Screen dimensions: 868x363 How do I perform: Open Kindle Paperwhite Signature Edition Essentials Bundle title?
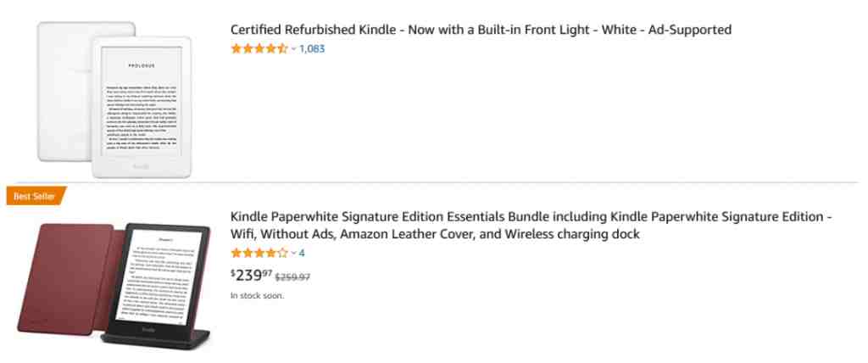click(531, 226)
